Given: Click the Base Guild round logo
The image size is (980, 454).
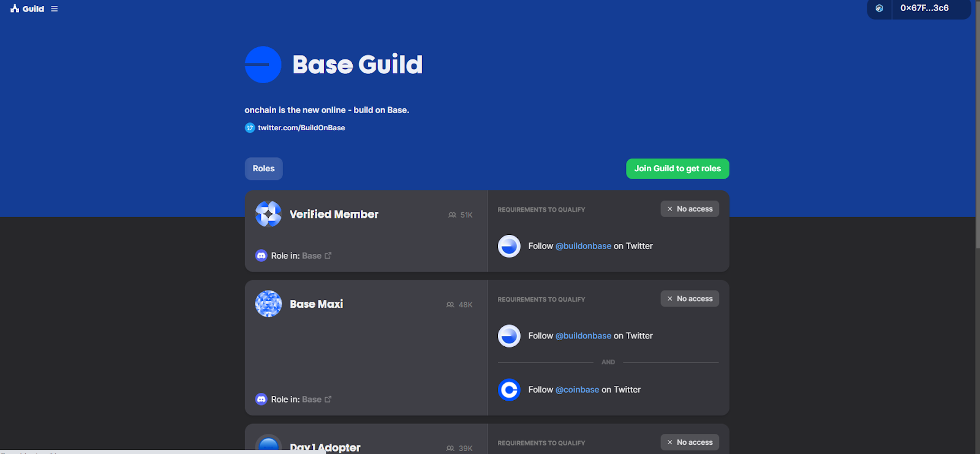Looking at the screenshot, I should pyautogui.click(x=263, y=65).
